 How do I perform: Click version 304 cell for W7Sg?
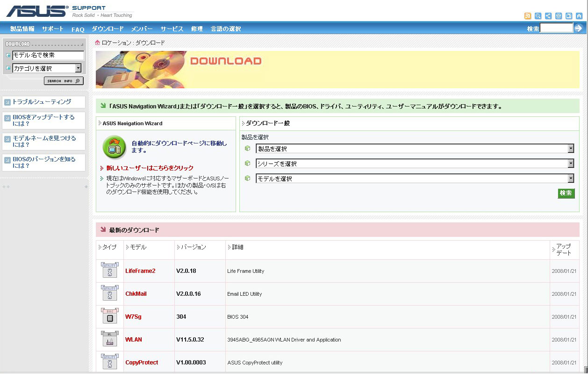coord(181,317)
